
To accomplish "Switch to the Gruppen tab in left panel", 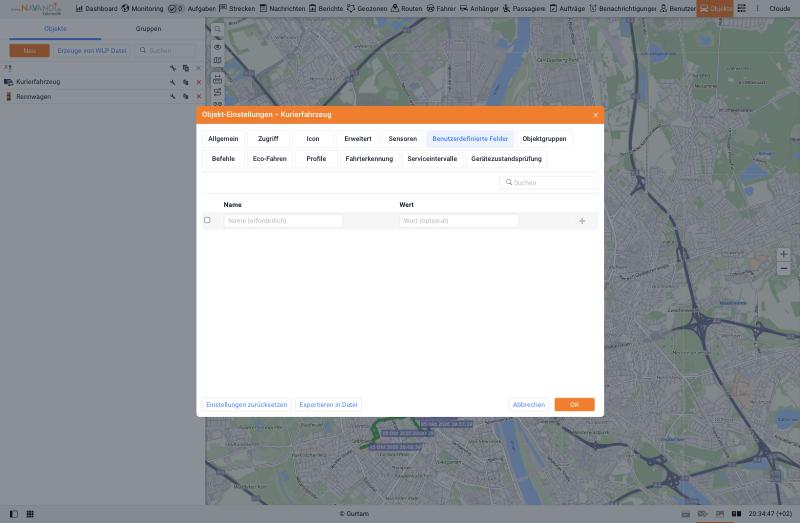I will 148,29.
